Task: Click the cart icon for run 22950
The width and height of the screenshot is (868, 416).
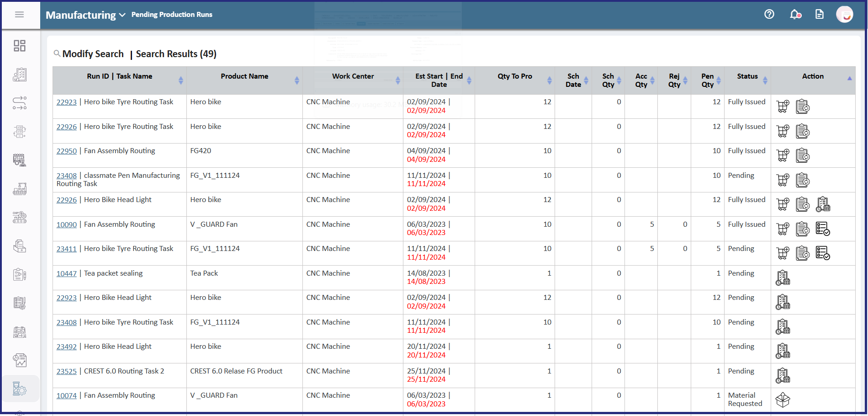Action: point(783,155)
